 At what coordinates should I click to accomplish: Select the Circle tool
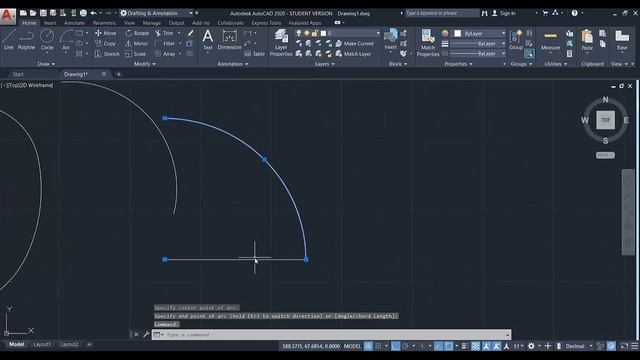47,39
